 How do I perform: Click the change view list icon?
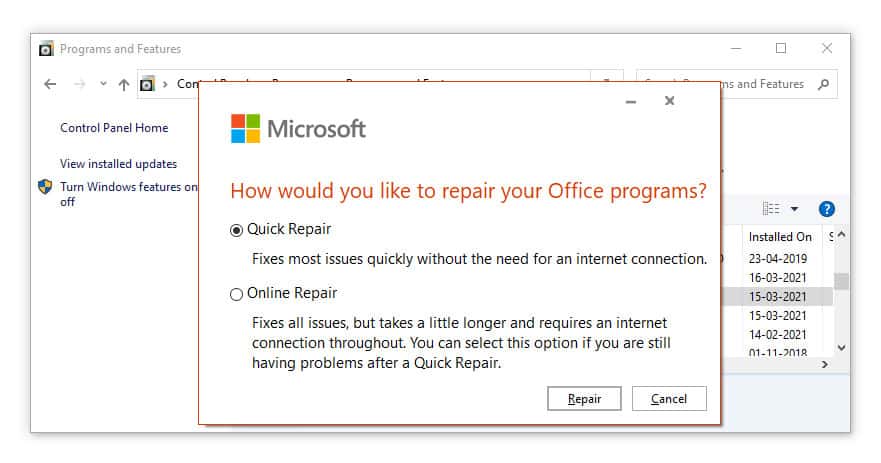[771, 209]
